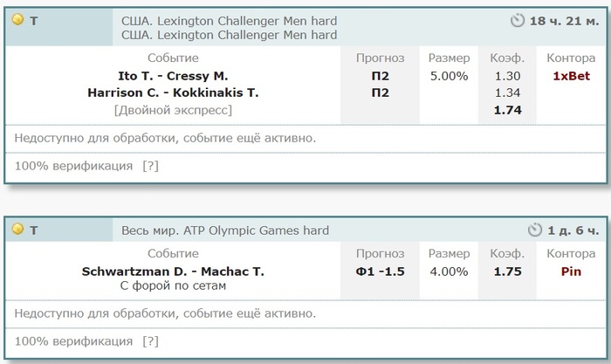Click the combined 1.74 odds value
This screenshot has height=364, width=611.
pos(507,110)
